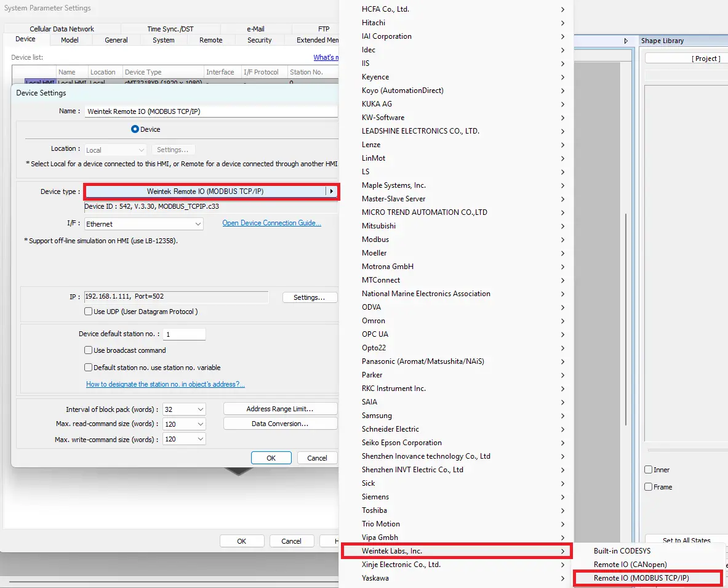The image size is (728, 588).
Task: Switch to the Model tab
Action: 70,39
